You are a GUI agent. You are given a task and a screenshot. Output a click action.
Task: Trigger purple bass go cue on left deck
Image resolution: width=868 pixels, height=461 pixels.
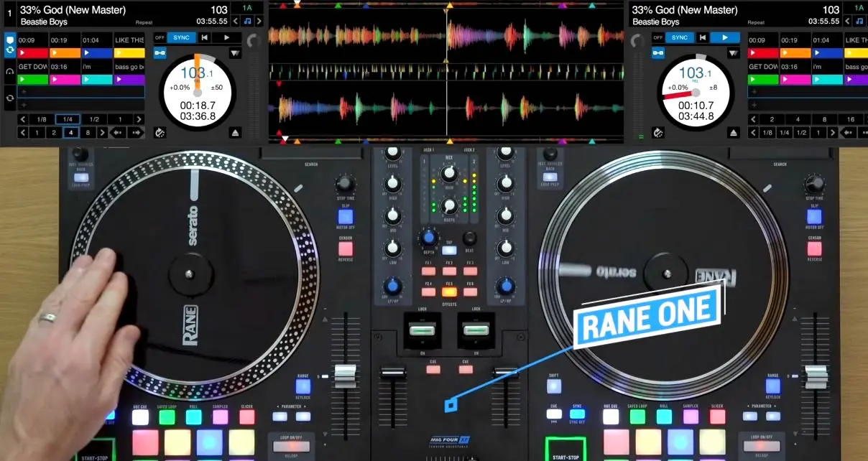pos(129,80)
